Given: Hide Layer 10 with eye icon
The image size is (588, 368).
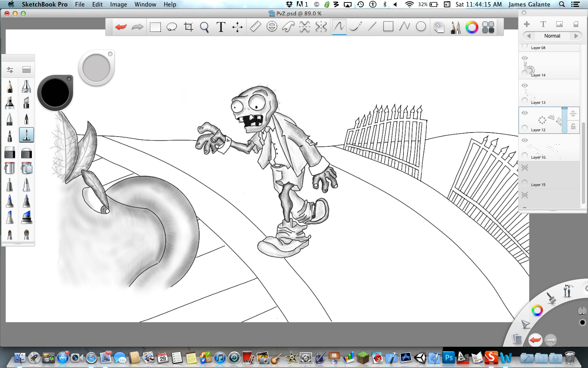Looking at the screenshot, I should [525, 140].
